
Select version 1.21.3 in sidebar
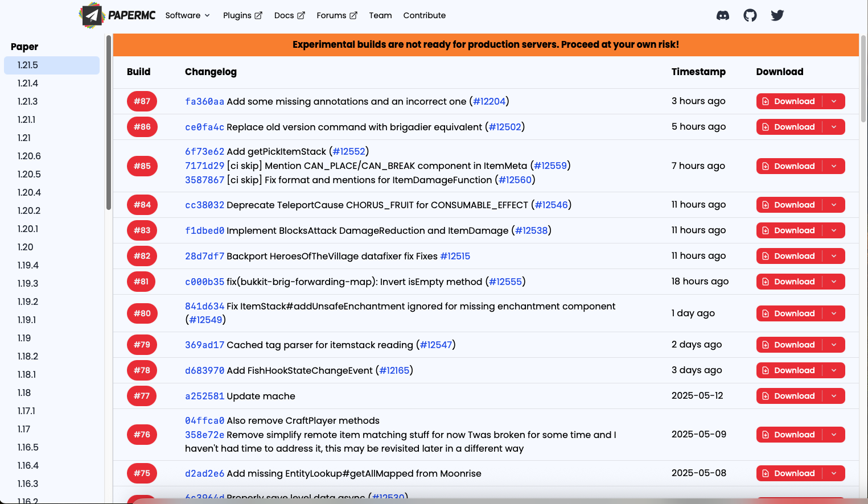(x=52, y=102)
